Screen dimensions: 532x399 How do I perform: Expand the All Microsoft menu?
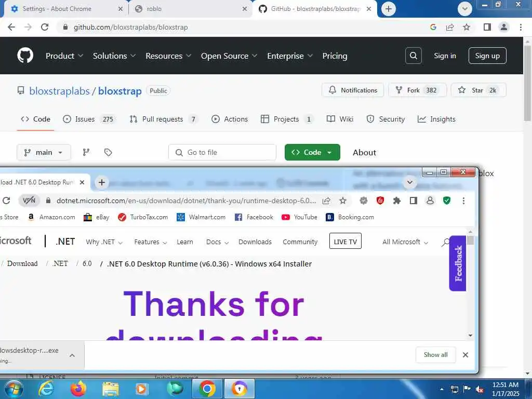405,242
